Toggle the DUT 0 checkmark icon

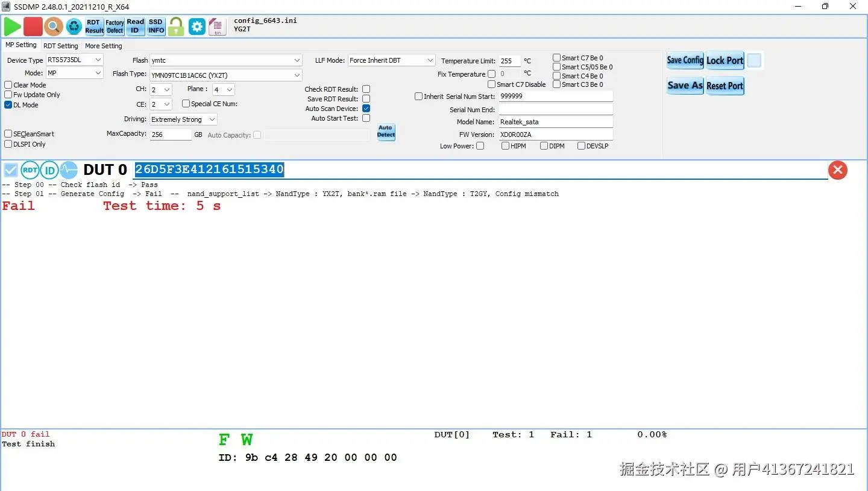click(x=11, y=170)
